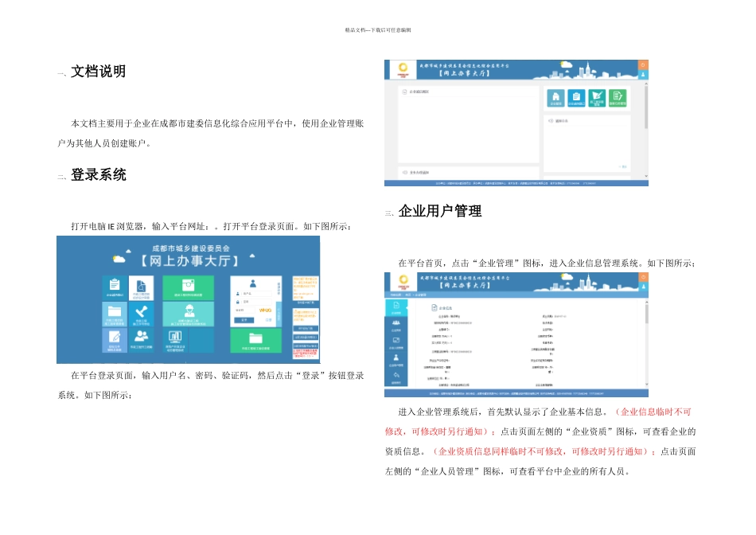
Task: Click the user avatar icon atop the login form
Action: click(252, 283)
